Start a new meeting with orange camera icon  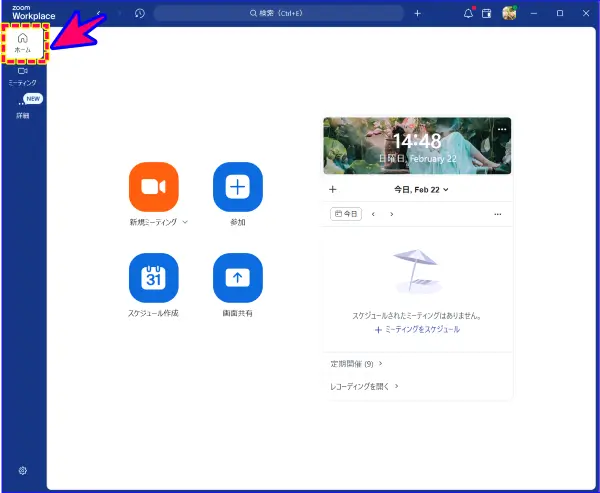coord(154,187)
